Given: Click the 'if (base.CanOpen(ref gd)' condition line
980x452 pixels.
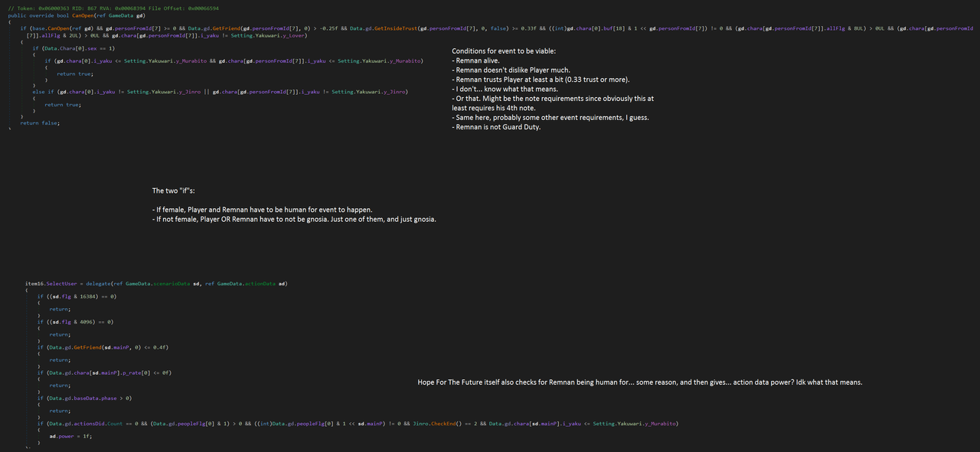Looking at the screenshot, I should click(497, 28).
